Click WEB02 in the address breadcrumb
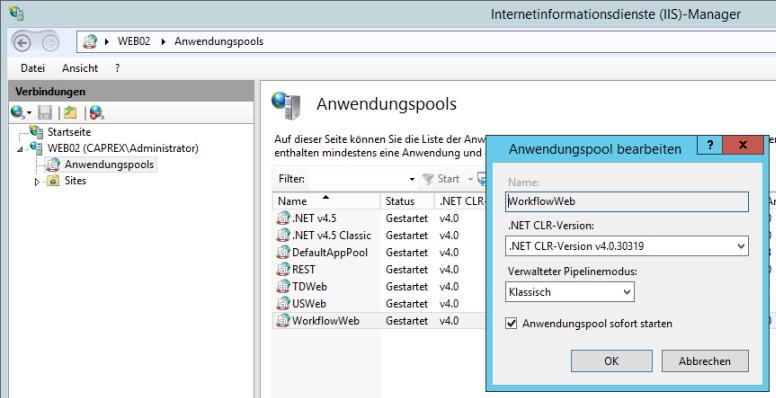Viewport: 776px width, 398px height. click(134, 42)
